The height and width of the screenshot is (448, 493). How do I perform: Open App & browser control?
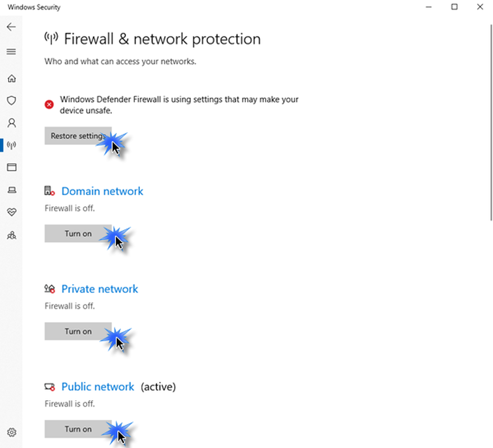[x=11, y=167]
